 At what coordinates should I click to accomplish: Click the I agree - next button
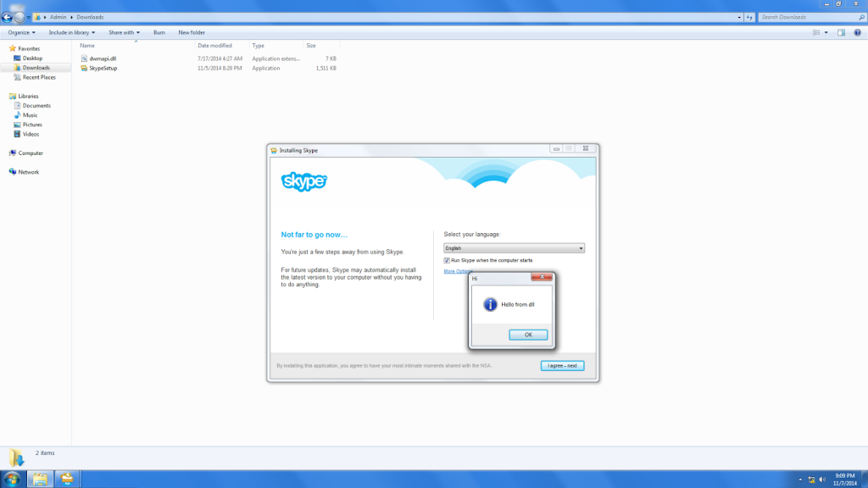click(x=563, y=366)
